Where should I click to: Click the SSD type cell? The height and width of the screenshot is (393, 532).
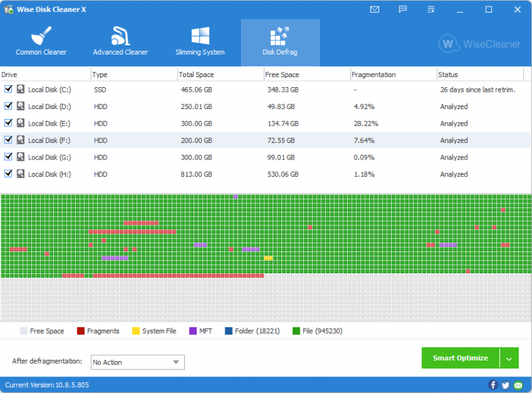click(100, 90)
